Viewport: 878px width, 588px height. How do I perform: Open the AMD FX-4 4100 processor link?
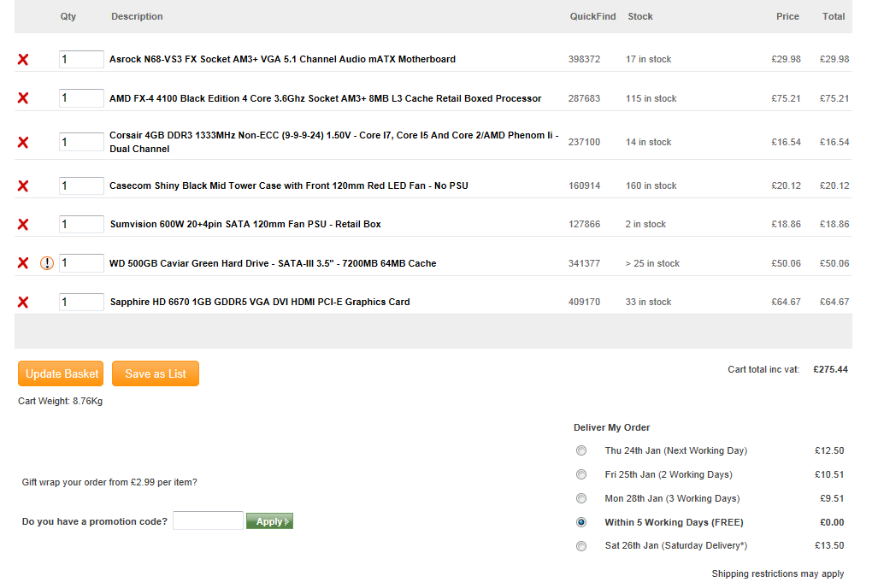pyautogui.click(x=325, y=98)
